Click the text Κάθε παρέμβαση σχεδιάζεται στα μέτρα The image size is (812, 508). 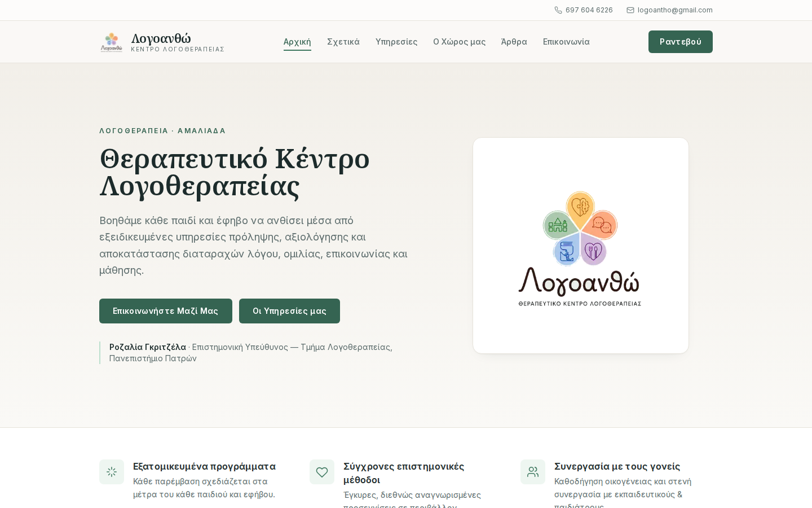coord(204,488)
